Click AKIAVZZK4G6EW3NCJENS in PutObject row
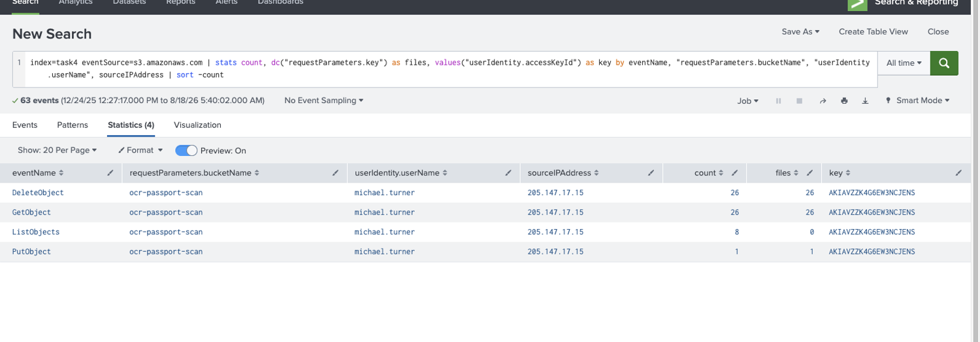The image size is (980, 342). point(872,251)
